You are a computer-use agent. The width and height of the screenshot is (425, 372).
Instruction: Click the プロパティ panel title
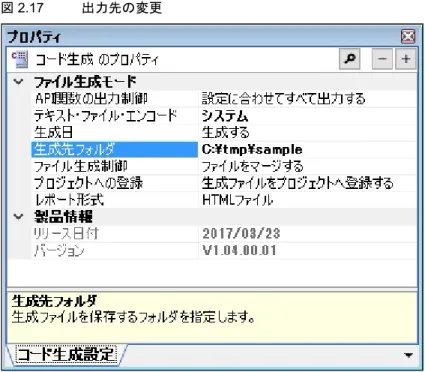pos(34,36)
